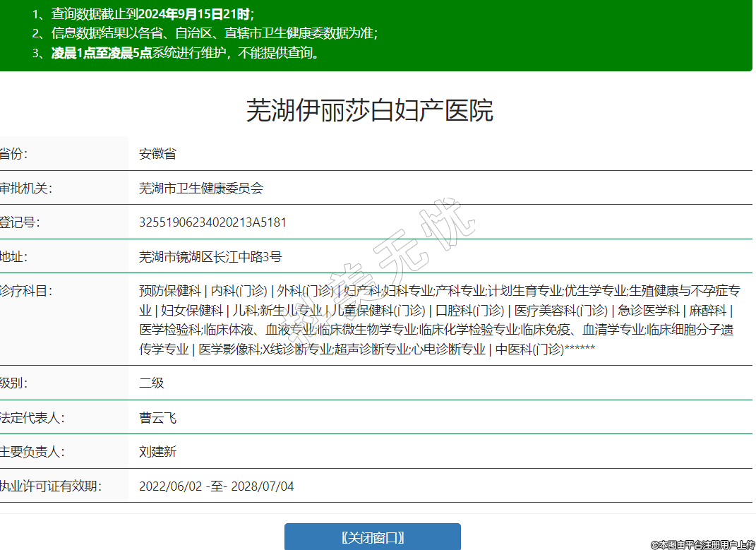Click the province value 安徽省
Screen dimensions: 756x550
pyautogui.click(x=157, y=154)
